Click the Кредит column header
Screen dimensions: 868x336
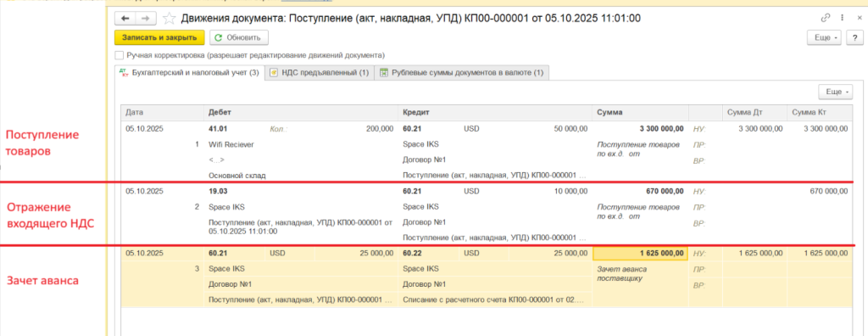click(x=495, y=112)
